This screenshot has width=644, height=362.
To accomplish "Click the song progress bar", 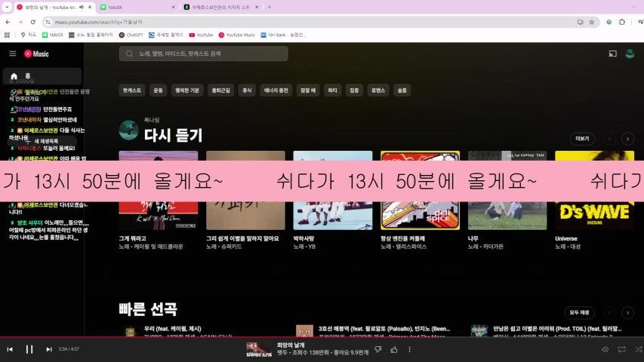I will tap(302, 337).
